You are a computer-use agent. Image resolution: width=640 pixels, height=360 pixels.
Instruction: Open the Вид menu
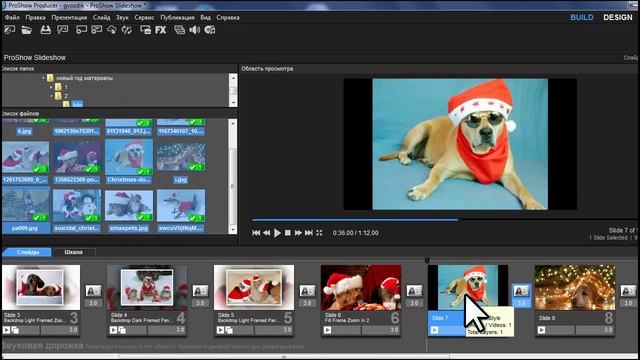click(x=205, y=18)
